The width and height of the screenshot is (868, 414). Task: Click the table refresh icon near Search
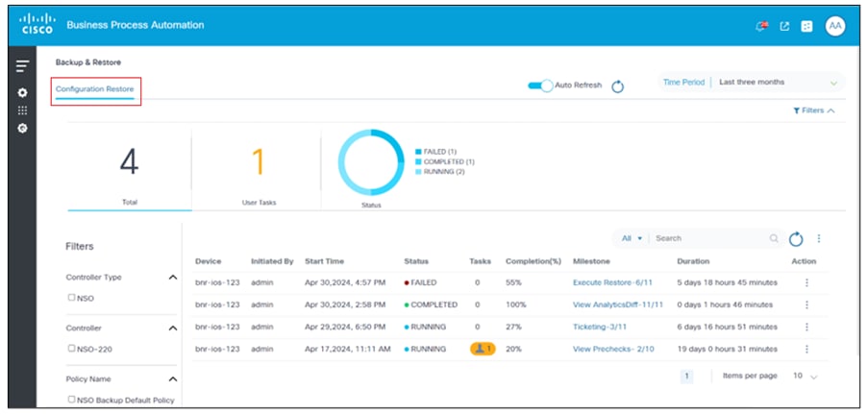[796, 238]
